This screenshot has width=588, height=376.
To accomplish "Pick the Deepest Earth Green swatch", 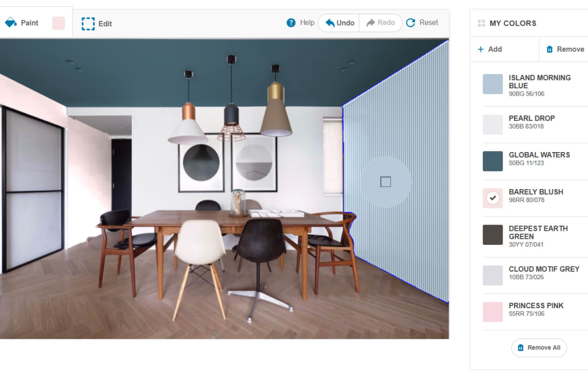I will [492, 235].
